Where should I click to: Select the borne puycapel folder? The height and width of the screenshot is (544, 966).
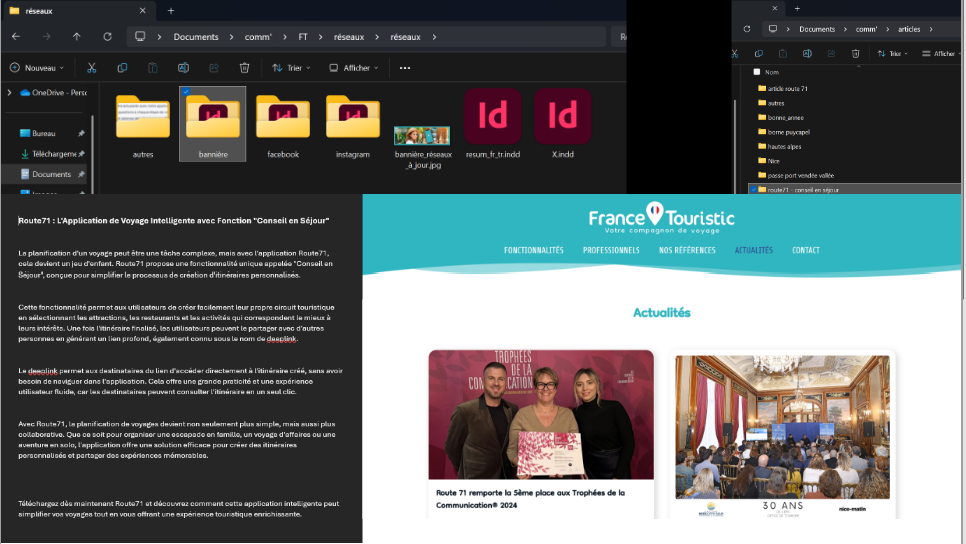pyautogui.click(x=784, y=132)
